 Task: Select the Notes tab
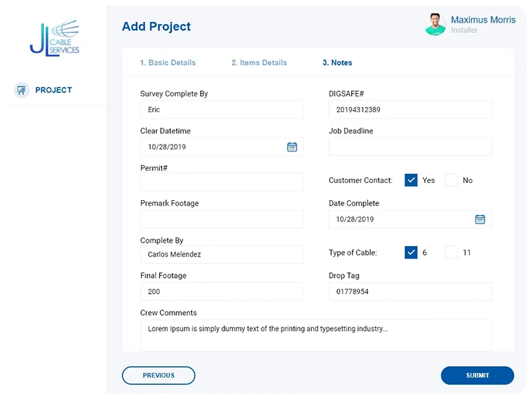click(x=337, y=63)
